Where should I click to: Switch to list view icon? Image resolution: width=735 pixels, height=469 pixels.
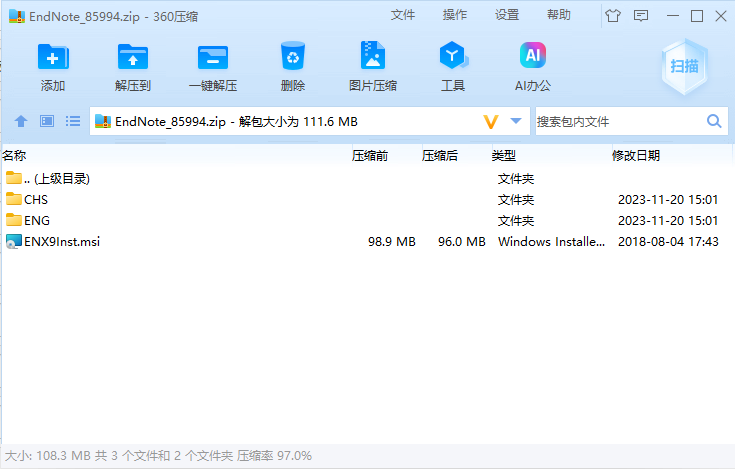coord(73,121)
